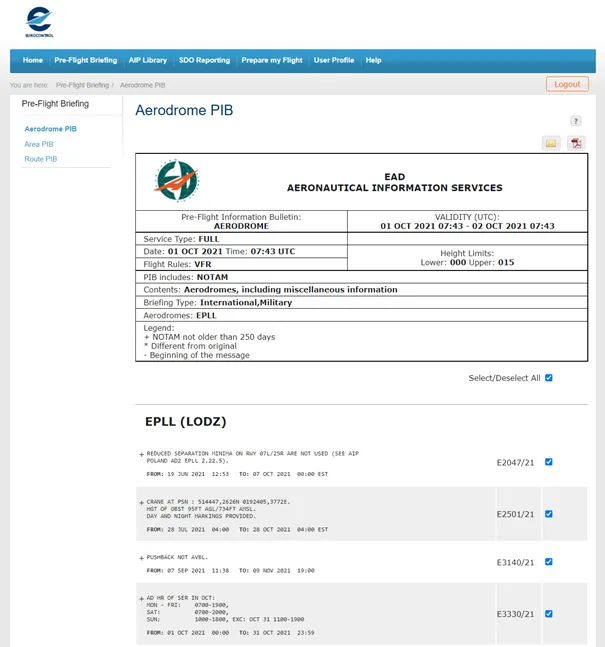The height and width of the screenshot is (647, 605).
Task: Click NOTAM number E2501/21
Action: coord(515,514)
